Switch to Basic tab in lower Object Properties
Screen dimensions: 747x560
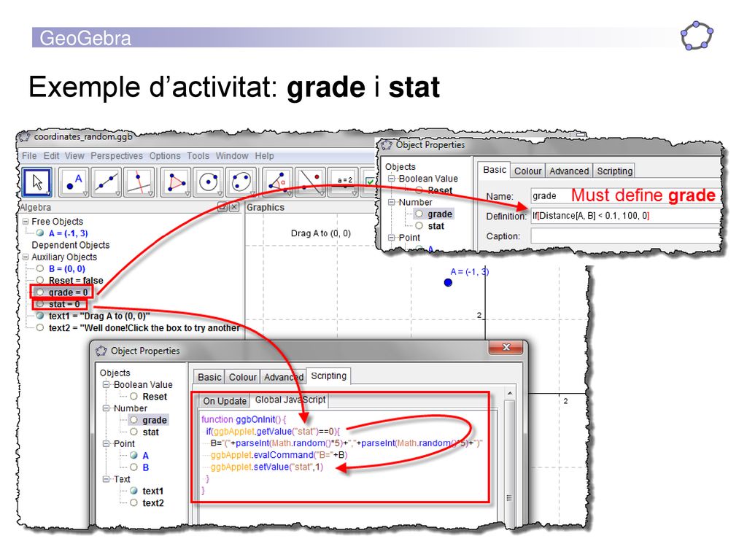coord(209,377)
